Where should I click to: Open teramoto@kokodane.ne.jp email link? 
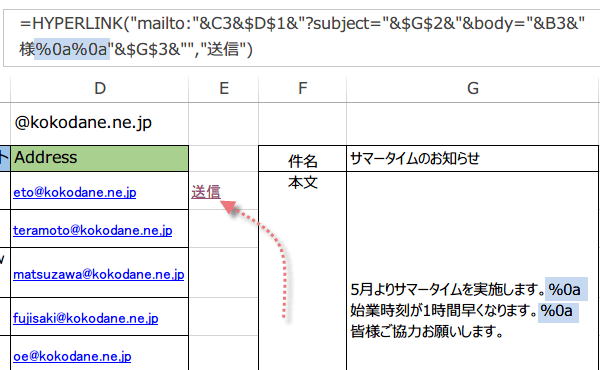click(x=93, y=230)
